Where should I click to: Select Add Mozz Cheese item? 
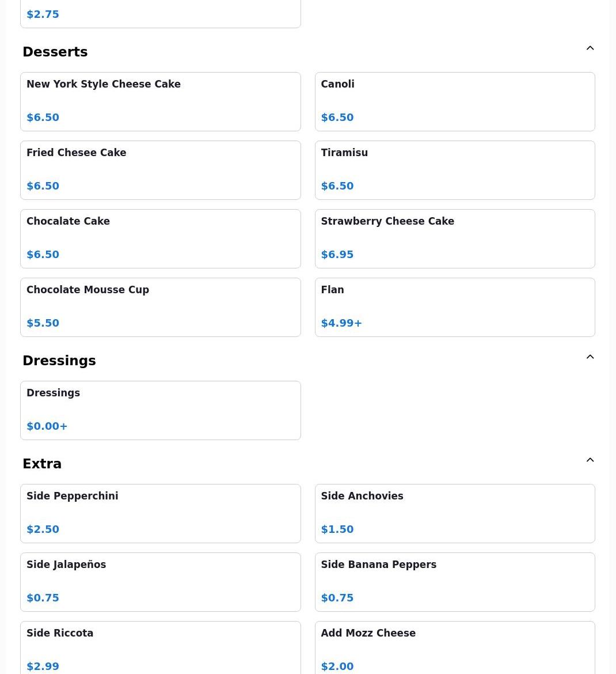[455, 648]
